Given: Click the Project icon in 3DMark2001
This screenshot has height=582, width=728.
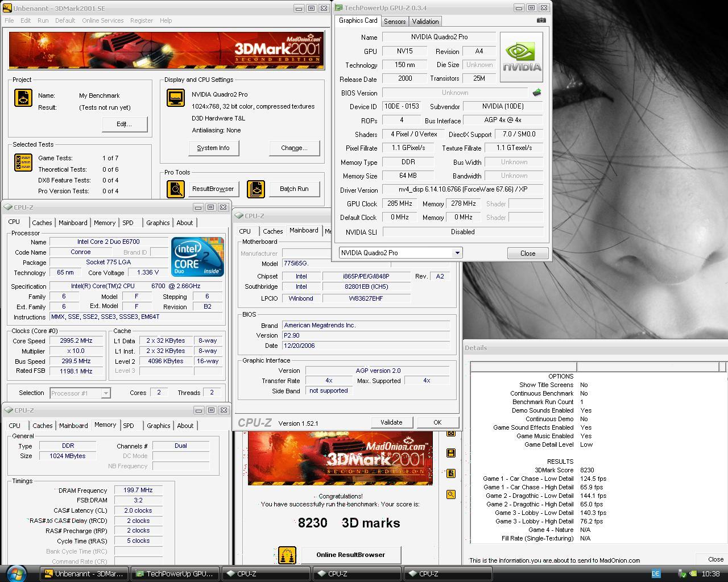Looking at the screenshot, I should point(23,98).
